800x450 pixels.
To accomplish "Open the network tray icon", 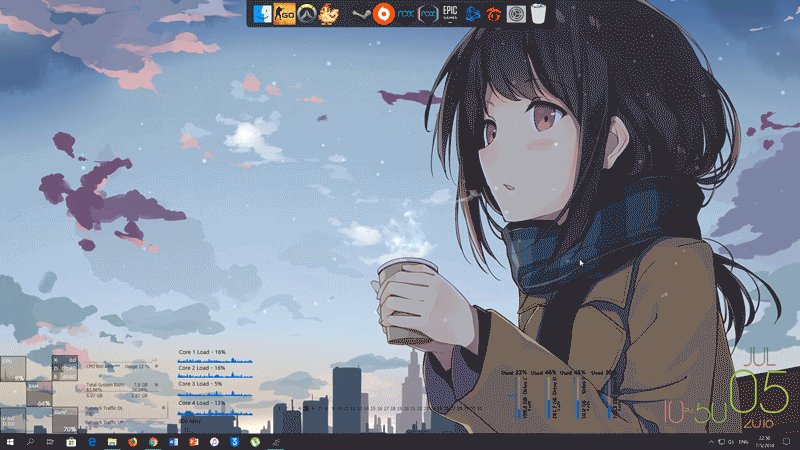I will click(721, 442).
